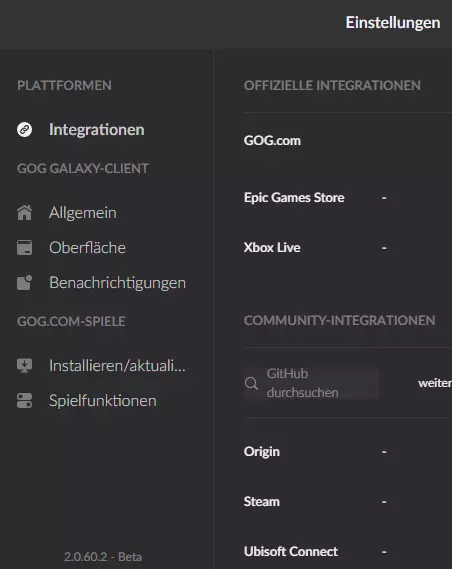Click the weiter link beside search
Viewport: 452px width, 569px height.
pos(435,383)
